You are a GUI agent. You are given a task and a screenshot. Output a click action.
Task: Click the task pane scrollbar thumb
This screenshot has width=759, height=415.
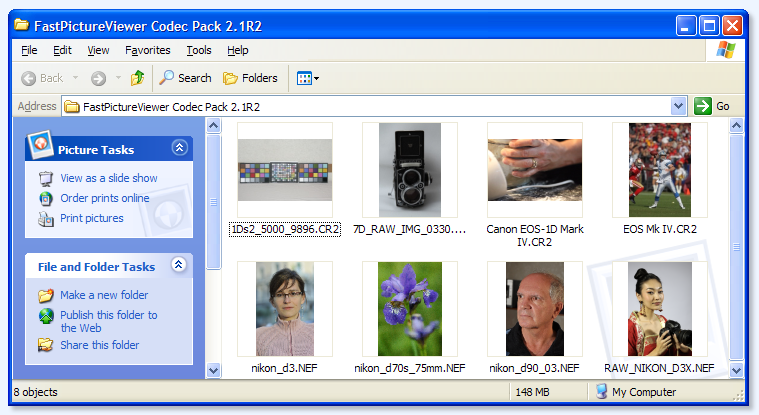213,201
